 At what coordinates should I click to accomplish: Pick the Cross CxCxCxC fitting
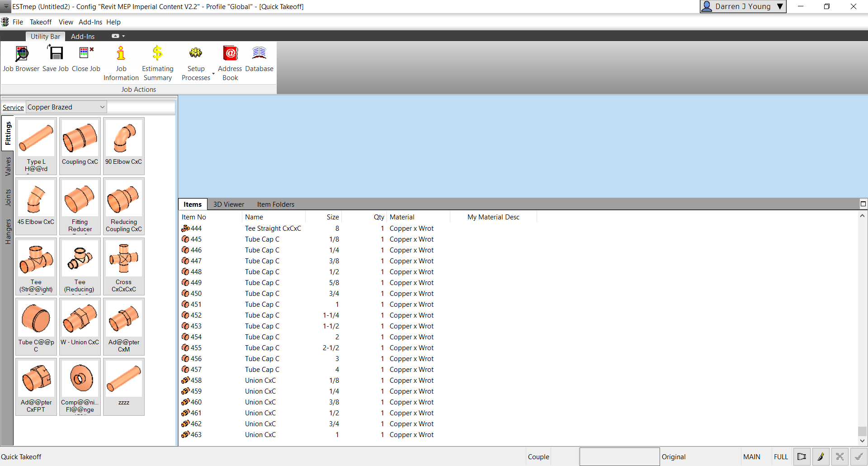124,266
